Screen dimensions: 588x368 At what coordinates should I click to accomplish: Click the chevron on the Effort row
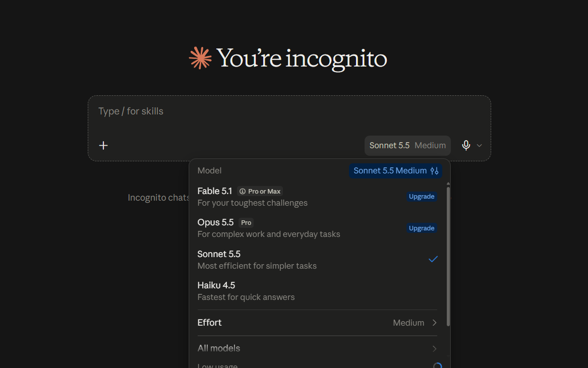434,323
